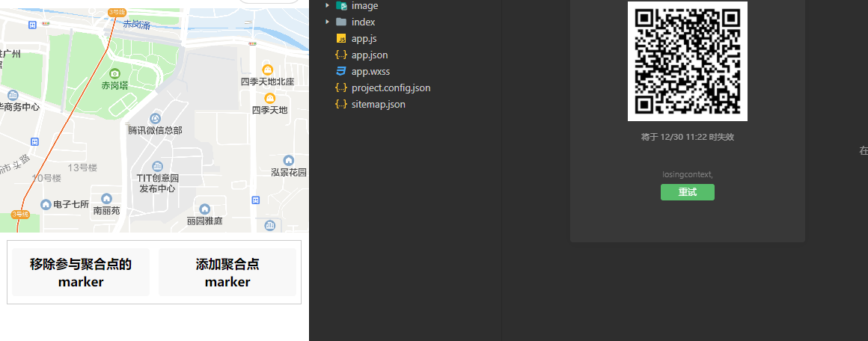Image resolution: width=868 pixels, height=341 pixels.
Task: Click 四季天地 shopping marker icon
Action: [269, 99]
